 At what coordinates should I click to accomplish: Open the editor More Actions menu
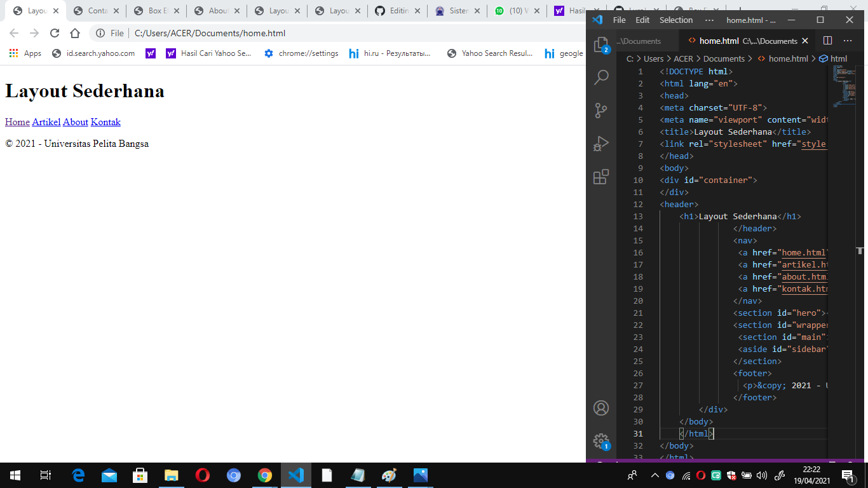point(847,40)
